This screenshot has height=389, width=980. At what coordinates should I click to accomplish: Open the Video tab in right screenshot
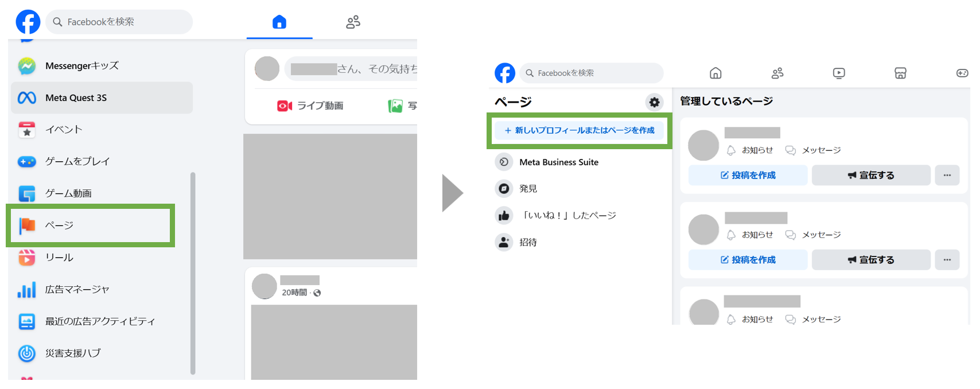(x=839, y=73)
